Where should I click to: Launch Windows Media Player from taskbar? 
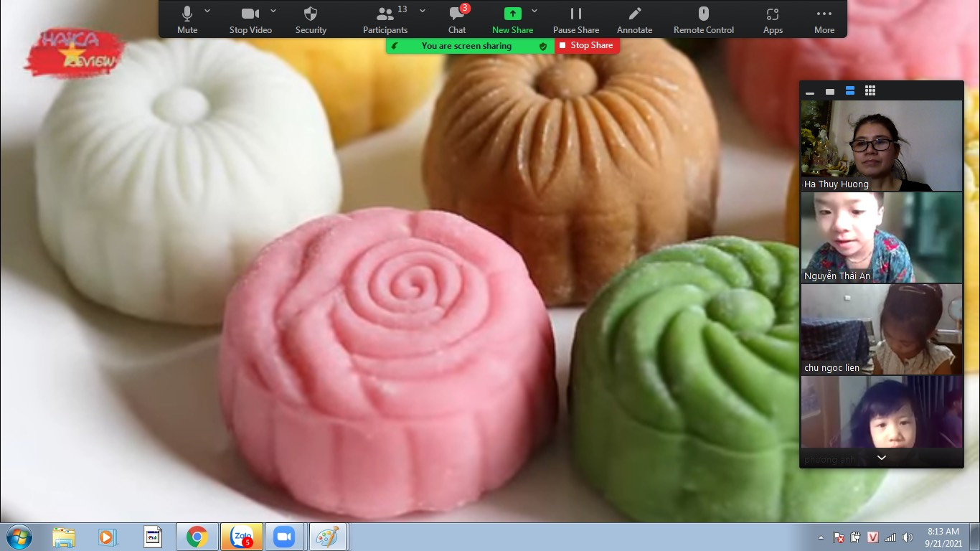tap(107, 537)
